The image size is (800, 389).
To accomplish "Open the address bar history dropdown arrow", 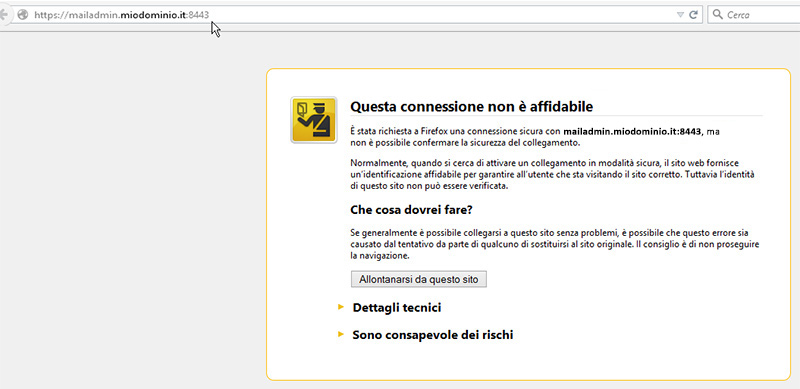I will pyautogui.click(x=680, y=15).
